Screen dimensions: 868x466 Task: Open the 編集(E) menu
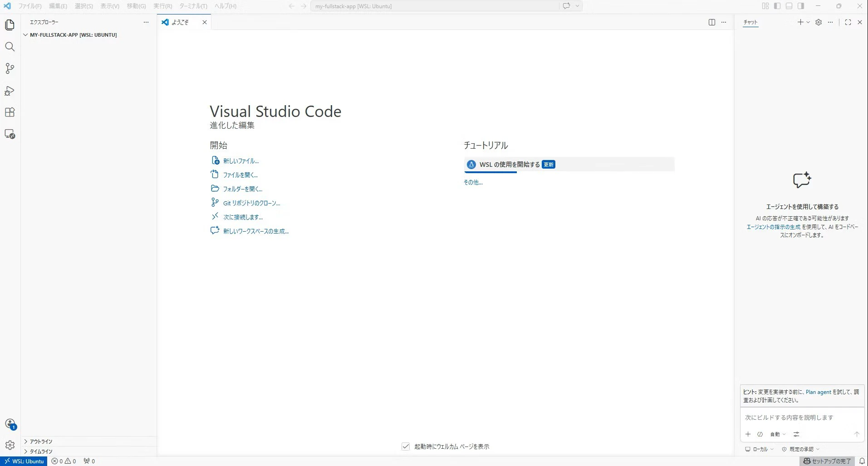(x=58, y=6)
